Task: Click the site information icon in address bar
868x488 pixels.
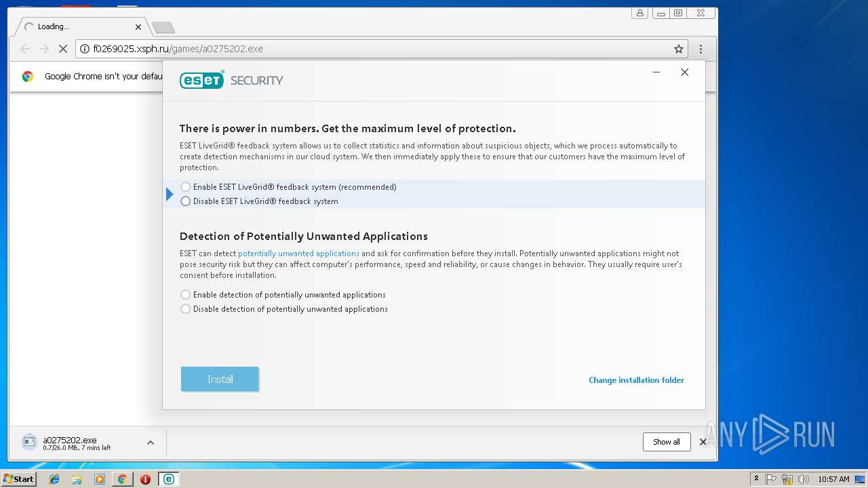Action: click(85, 49)
